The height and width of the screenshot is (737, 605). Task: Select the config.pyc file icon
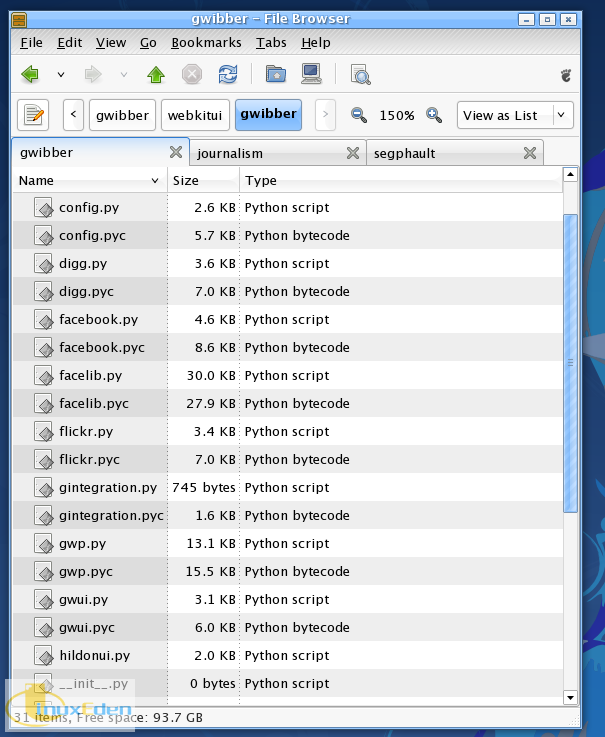(x=44, y=235)
